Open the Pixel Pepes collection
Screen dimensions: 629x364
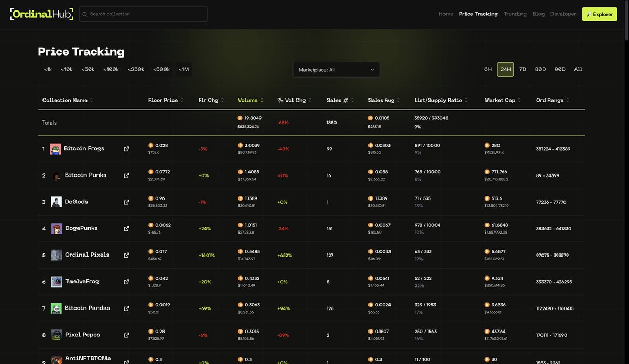point(82,335)
